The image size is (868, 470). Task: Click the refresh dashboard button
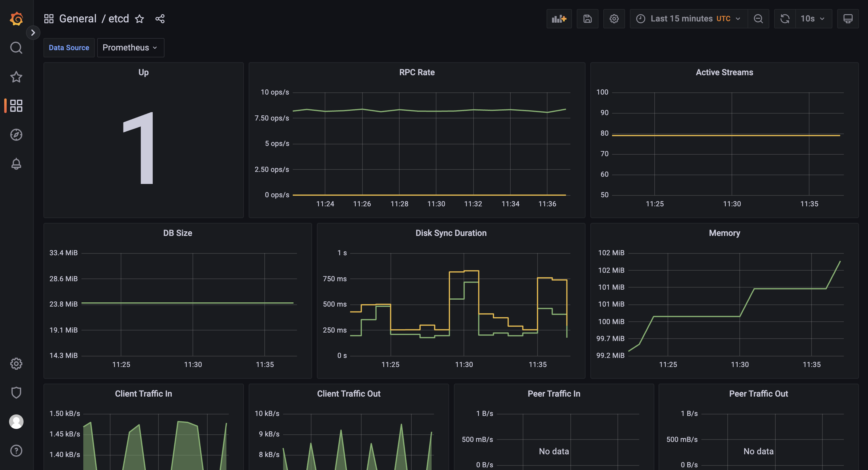pyautogui.click(x=785, y=18)
